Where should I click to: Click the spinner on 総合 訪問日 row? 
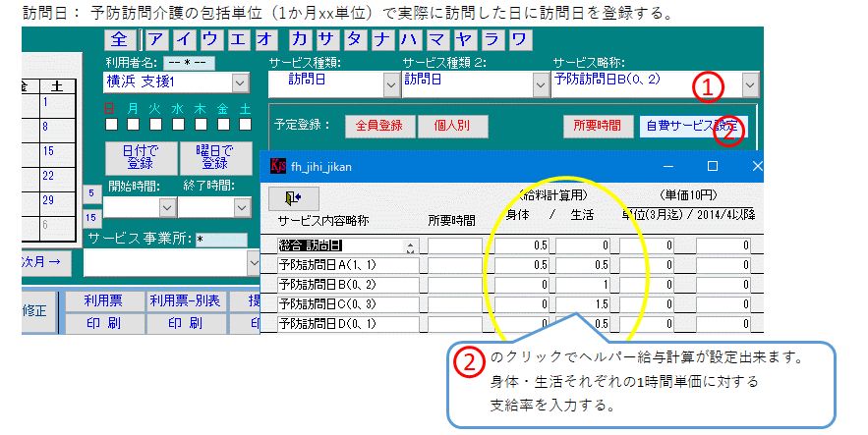tap(411, 246)
